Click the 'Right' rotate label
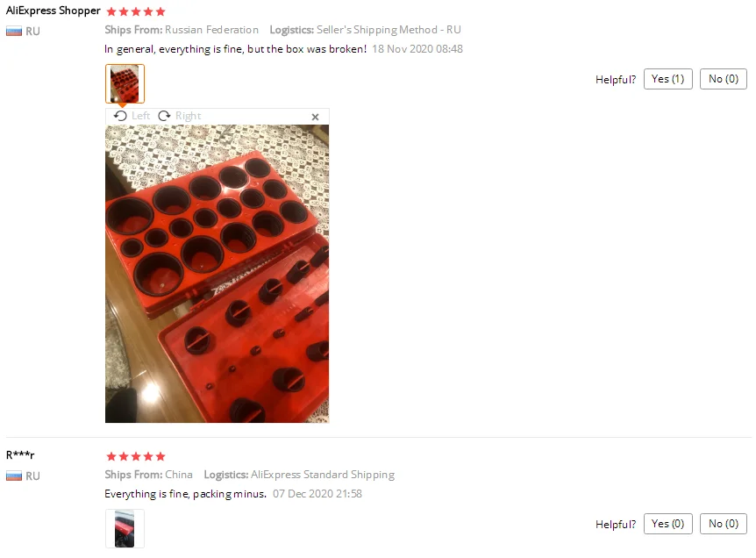The image size is (756, 558). (188, 116)
